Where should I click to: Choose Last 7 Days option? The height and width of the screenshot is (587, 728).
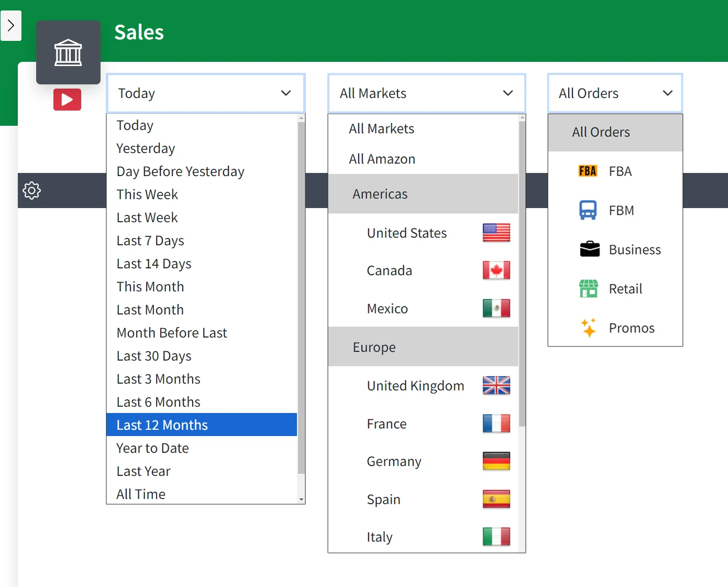[202, 241]
